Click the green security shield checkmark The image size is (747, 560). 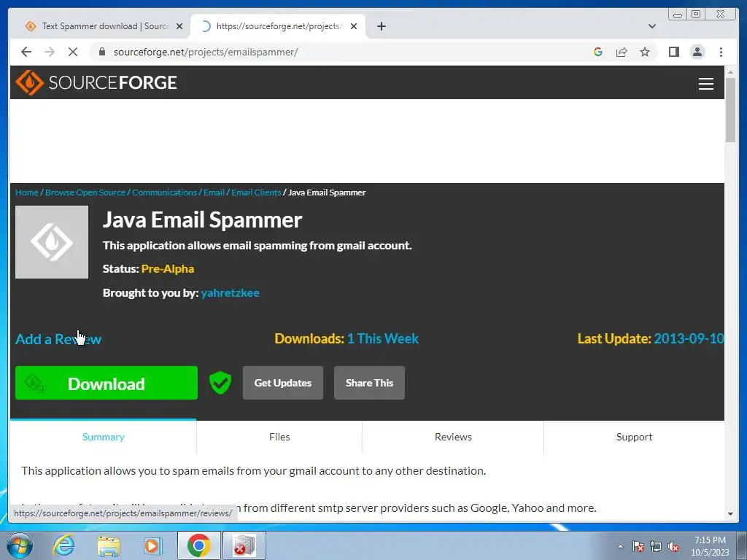point(220,383)
